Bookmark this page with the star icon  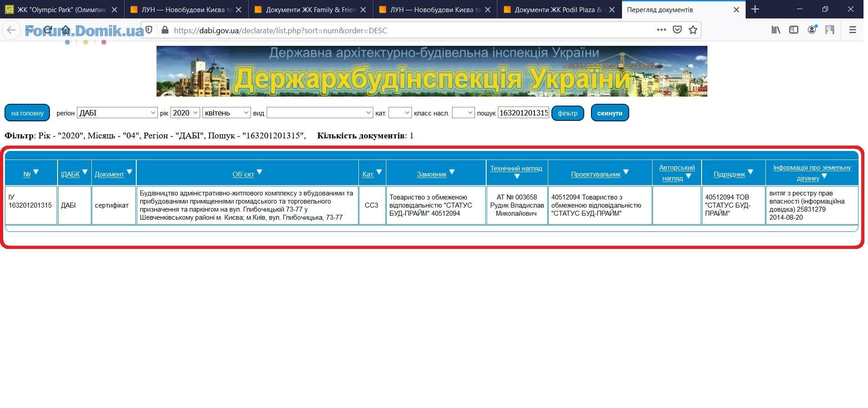tap(693, 30)
